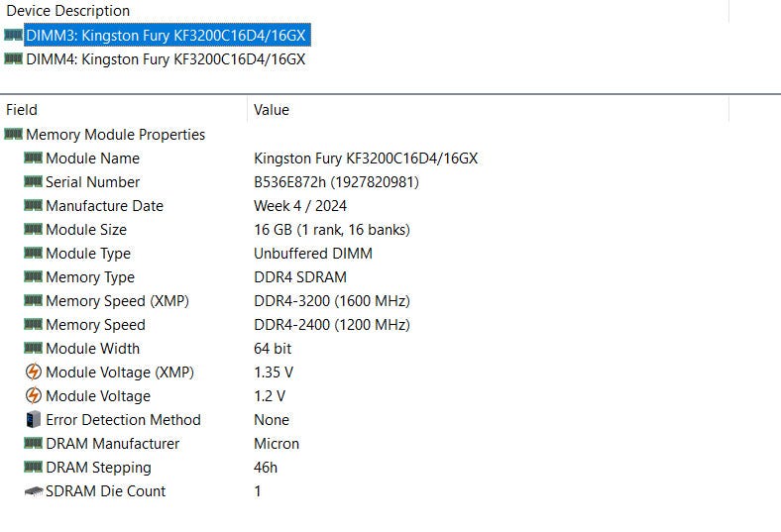Click the value DDR4 SDRAM

point(300,277)
